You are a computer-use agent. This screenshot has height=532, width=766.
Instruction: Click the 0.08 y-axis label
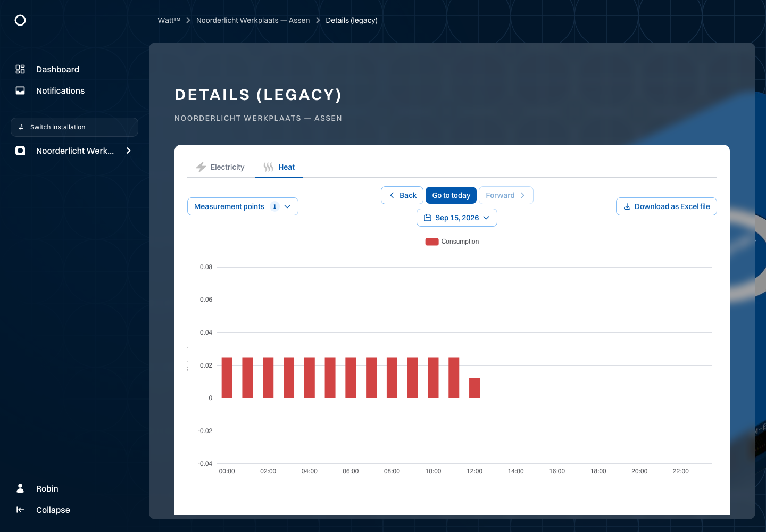click(x=206, y=267)
